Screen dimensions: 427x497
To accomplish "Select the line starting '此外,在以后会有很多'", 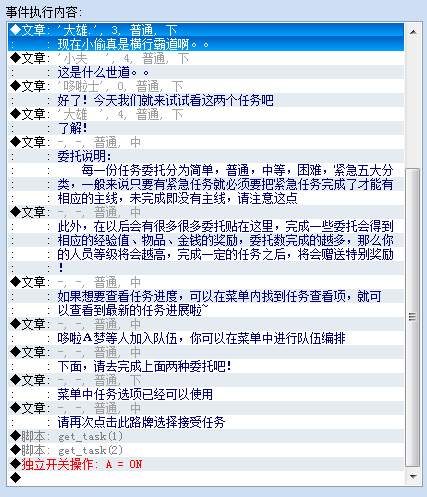I will [x=206, y=226].
